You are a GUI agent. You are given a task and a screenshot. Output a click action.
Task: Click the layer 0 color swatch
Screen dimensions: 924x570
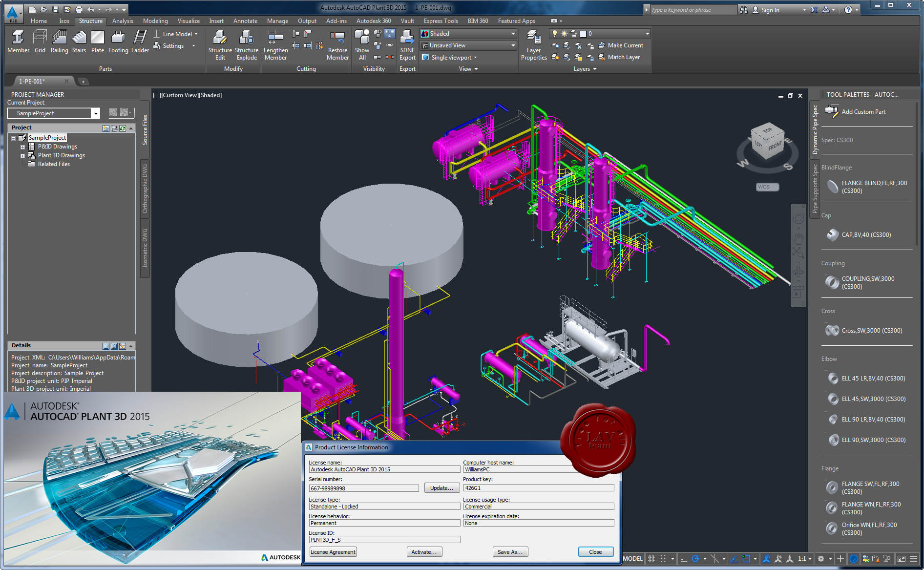(x=583, y=34)
